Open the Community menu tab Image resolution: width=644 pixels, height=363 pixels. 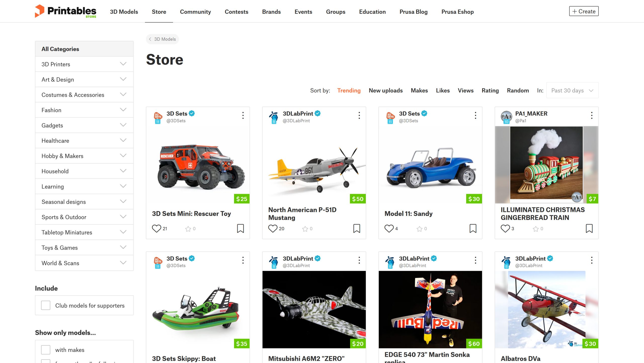coord(195,12)
